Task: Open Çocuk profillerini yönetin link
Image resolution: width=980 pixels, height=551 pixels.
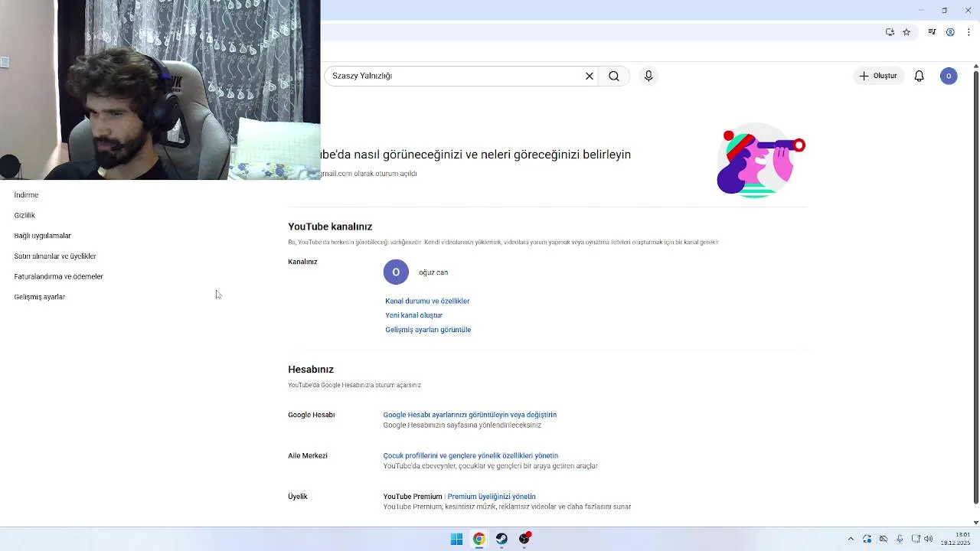Action: (470, 455)
